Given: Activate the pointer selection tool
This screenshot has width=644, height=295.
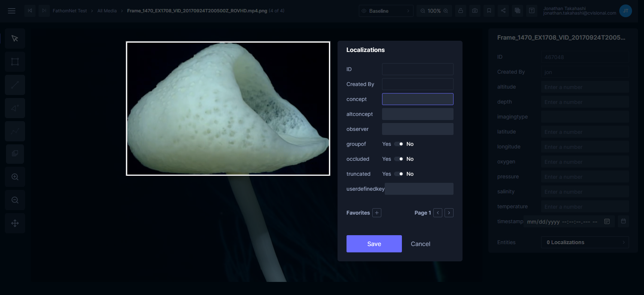Looking at the screenshot, I should 15,39.
